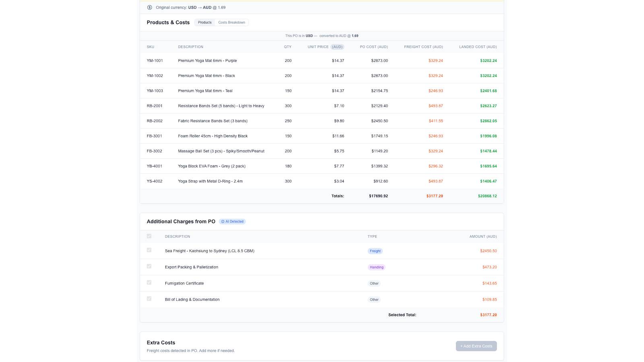Toggle the select-all charges header checkbox

149,236
